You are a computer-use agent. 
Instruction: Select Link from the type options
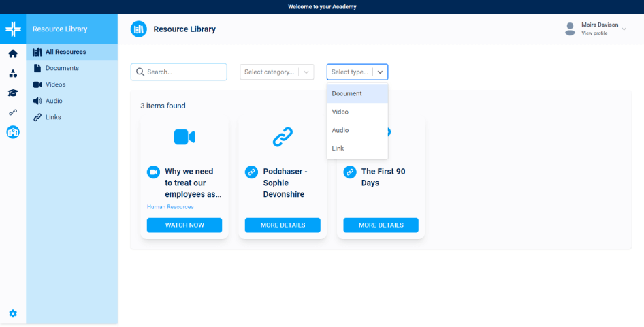click(x=357, y=149)
